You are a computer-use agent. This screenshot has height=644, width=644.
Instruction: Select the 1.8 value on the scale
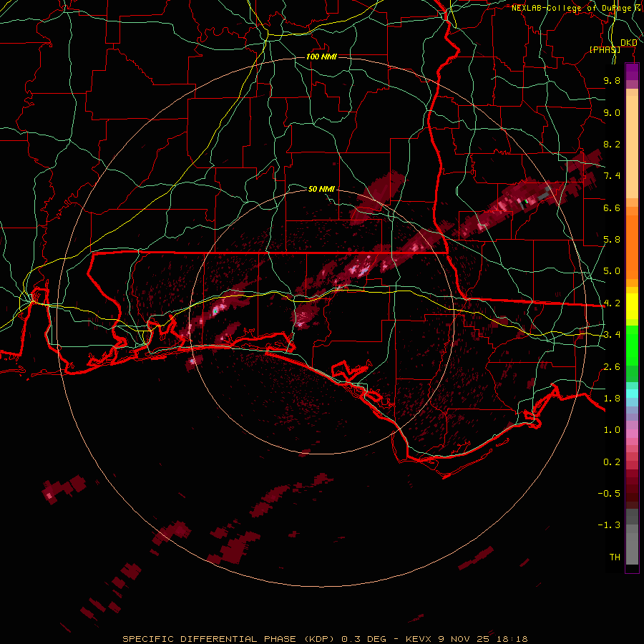pyautogui.click(x=612, y=399)
